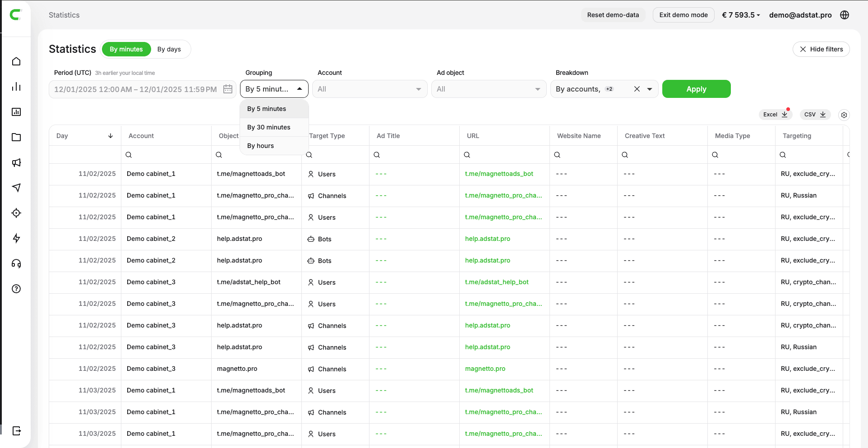Open the lightning bolt sidebar icon
The height and width of the screenshot is (448, 868).
16,238
